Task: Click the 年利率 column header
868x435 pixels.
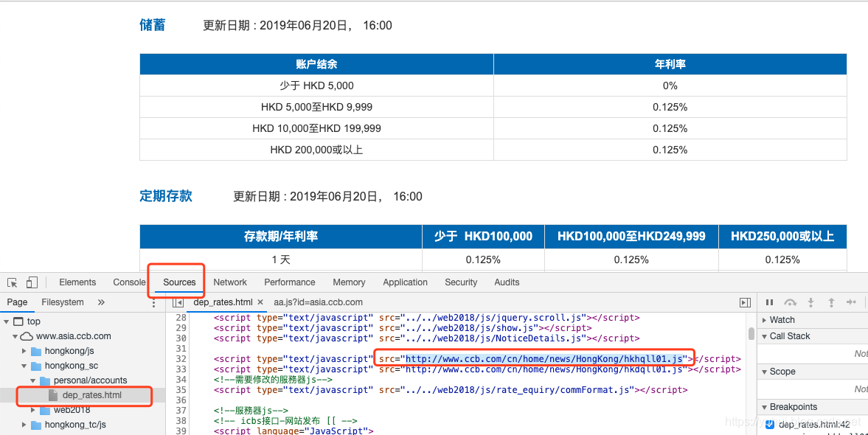Action: tap(670, 64)
